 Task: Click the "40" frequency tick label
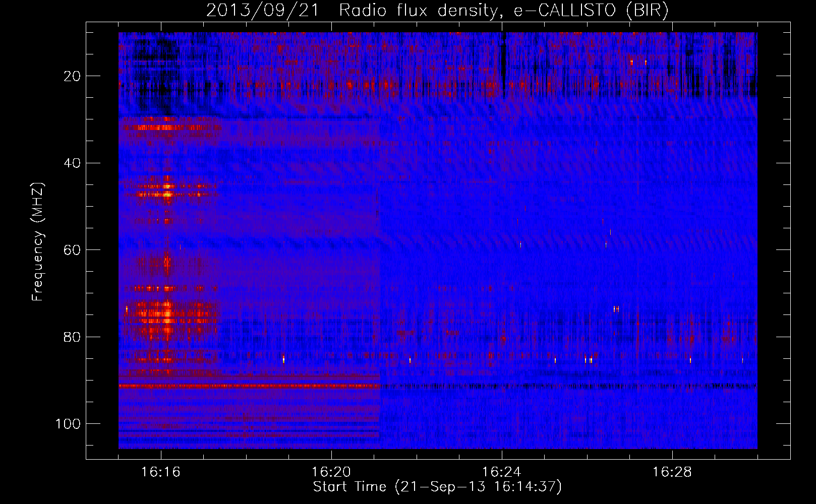click(72, 163)
